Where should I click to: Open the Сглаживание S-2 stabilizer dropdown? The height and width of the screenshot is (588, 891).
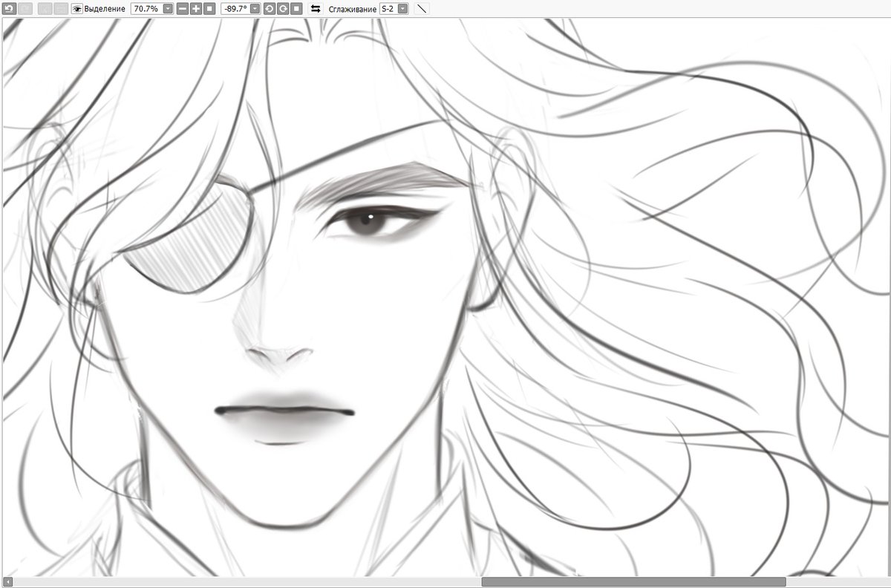pos(401,9)
